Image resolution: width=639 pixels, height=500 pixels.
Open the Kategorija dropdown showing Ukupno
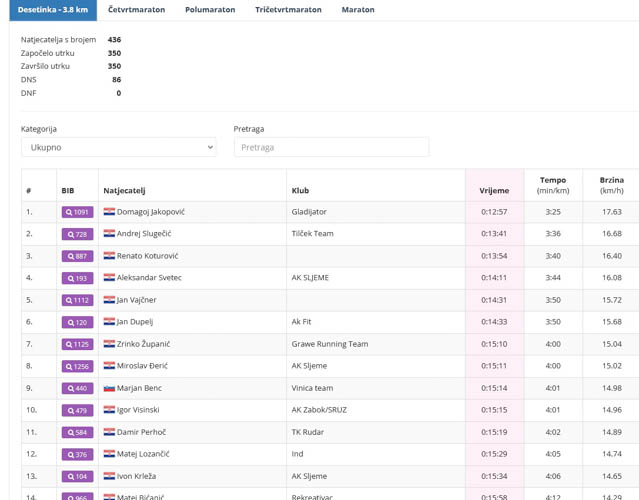coord(118,147)
